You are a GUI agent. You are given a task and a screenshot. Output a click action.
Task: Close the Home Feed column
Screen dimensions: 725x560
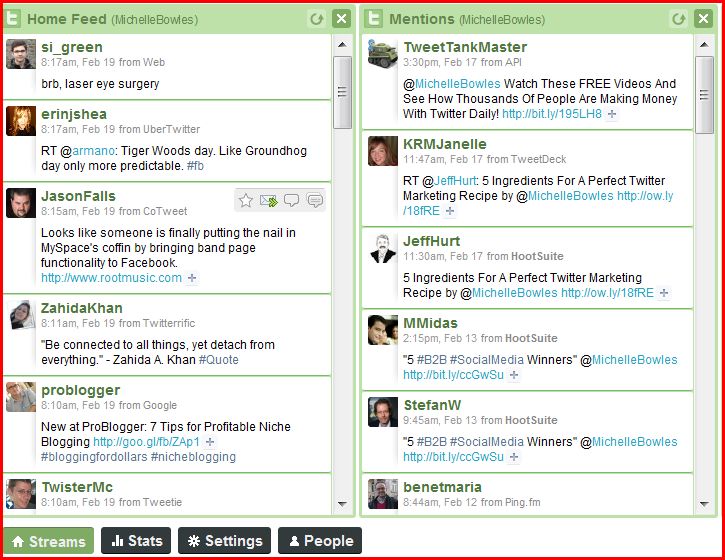341,19
